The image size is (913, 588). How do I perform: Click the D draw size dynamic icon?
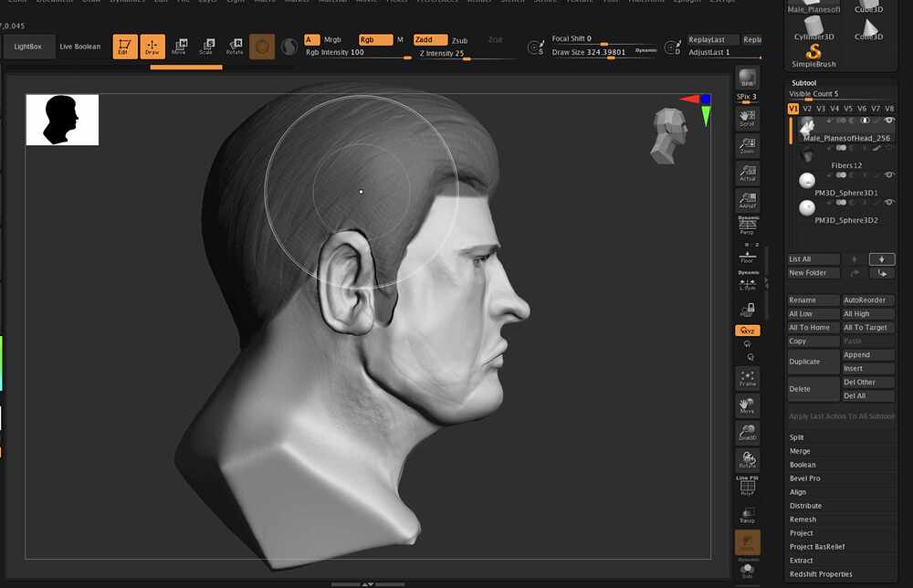(673, 47)
